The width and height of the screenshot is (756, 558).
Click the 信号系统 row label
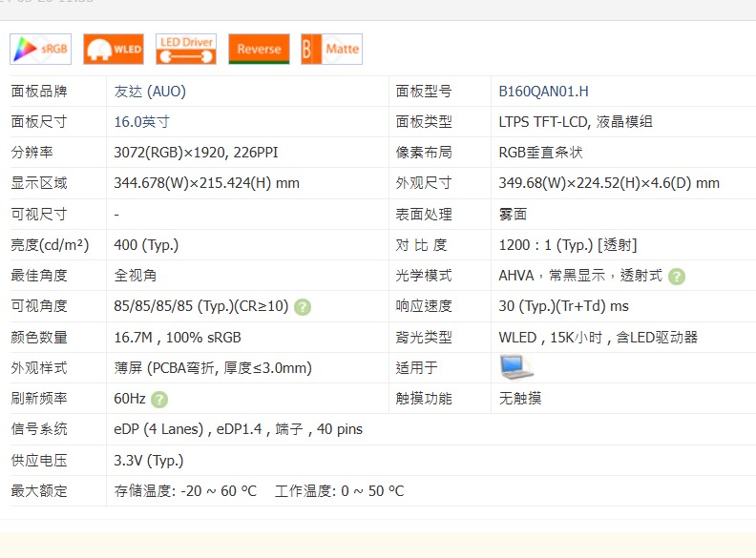(39, 429)
